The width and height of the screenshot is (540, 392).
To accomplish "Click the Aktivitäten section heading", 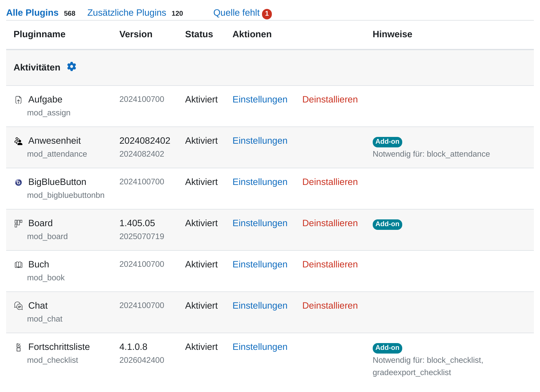I will point(37,67).
